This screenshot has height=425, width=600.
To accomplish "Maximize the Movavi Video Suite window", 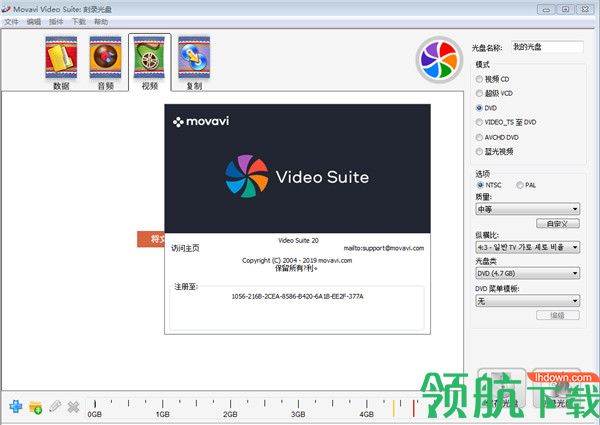I will (x=566, y=9).
